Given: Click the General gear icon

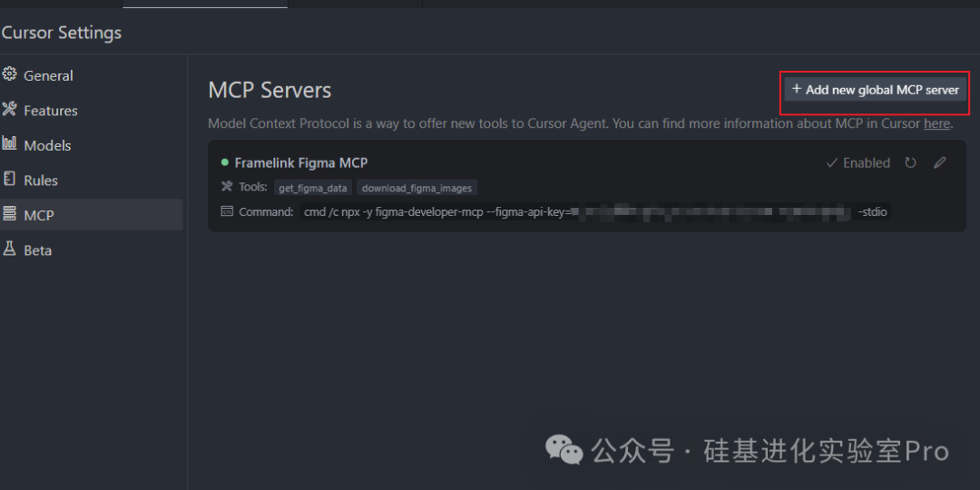Looking at the screenshot, I should (10, 74).
